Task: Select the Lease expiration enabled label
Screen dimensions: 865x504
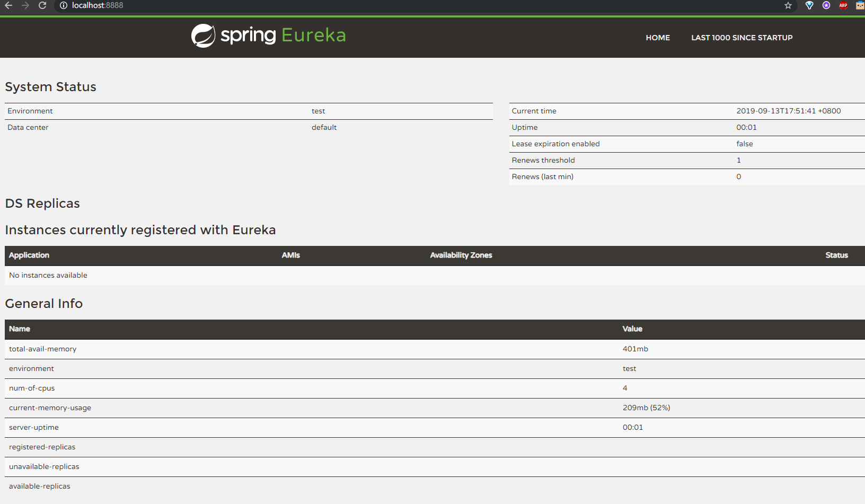Action: click(x=556, y=144)
